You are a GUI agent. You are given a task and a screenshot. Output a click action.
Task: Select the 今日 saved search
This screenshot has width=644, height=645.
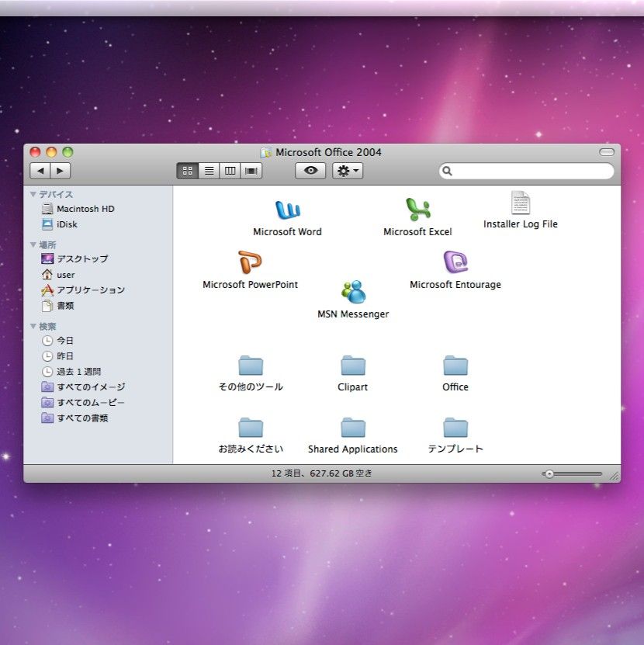[57, 341]
